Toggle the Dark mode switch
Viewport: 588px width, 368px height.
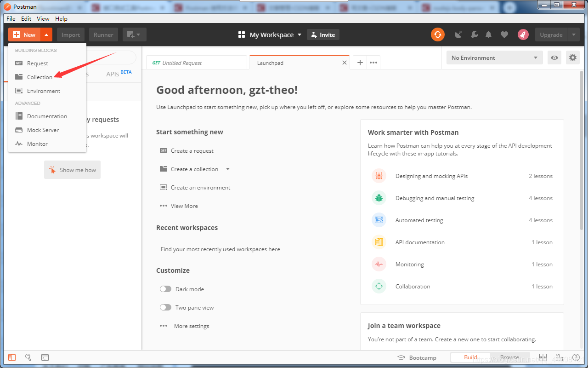[x=165, y=289]
